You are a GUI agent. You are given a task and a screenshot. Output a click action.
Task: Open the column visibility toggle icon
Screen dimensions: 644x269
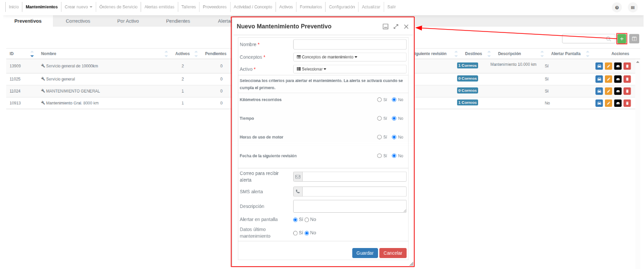coord(634,39)
